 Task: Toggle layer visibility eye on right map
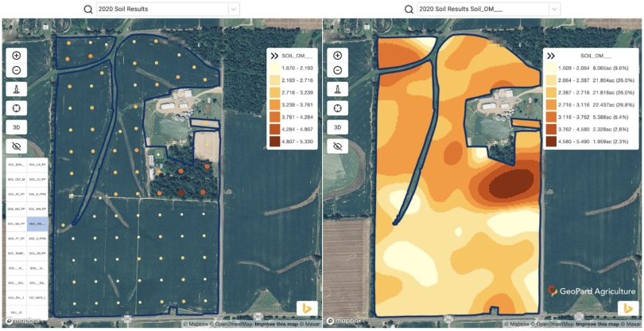click(x=338, y=146)
